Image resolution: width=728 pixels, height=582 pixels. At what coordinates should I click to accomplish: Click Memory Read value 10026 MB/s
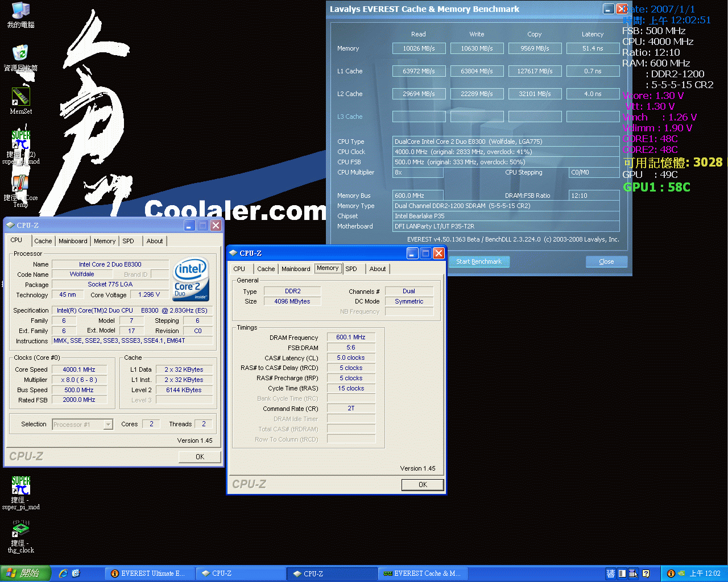tap(419, 48)
